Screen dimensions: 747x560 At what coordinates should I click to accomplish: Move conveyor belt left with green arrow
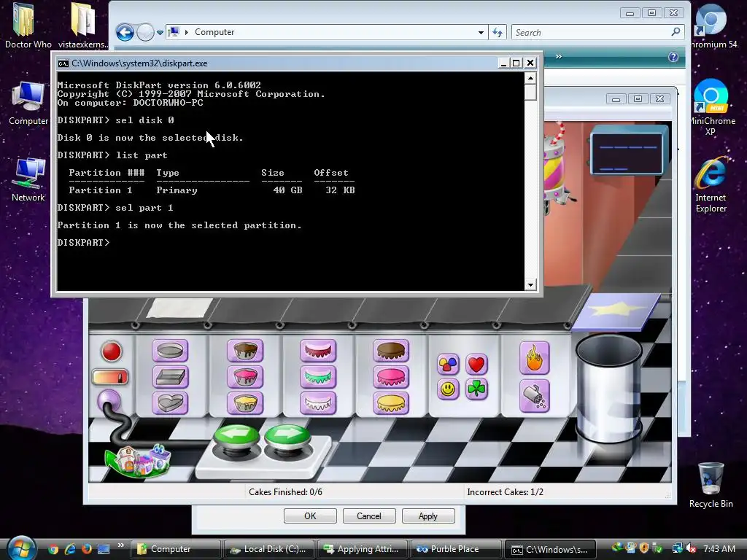[x=236, y=435]
